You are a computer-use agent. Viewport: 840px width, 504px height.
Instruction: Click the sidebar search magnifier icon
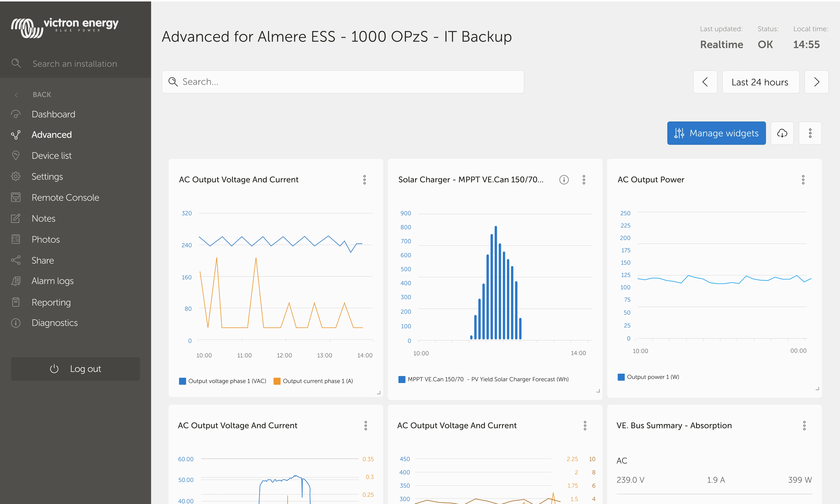click(16, 63)
